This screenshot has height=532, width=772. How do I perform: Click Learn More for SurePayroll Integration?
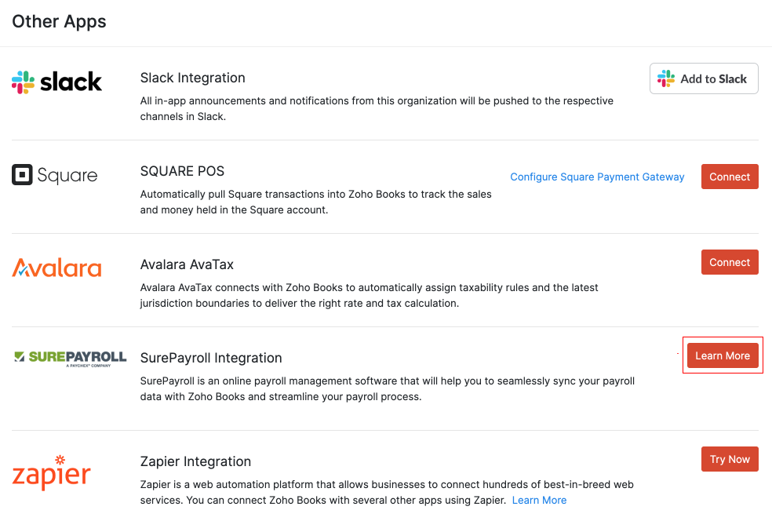(722, 355)
